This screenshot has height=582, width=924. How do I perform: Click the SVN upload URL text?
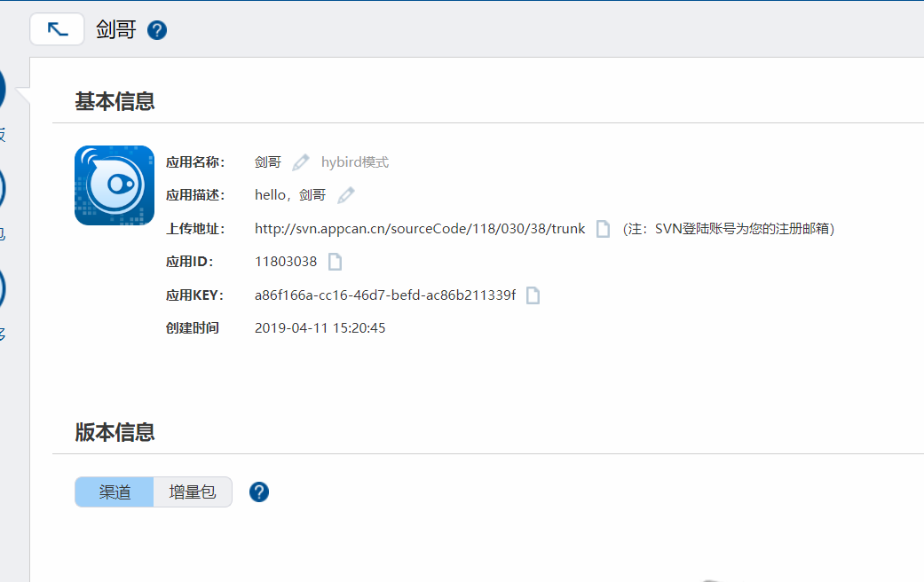point(420,229)
